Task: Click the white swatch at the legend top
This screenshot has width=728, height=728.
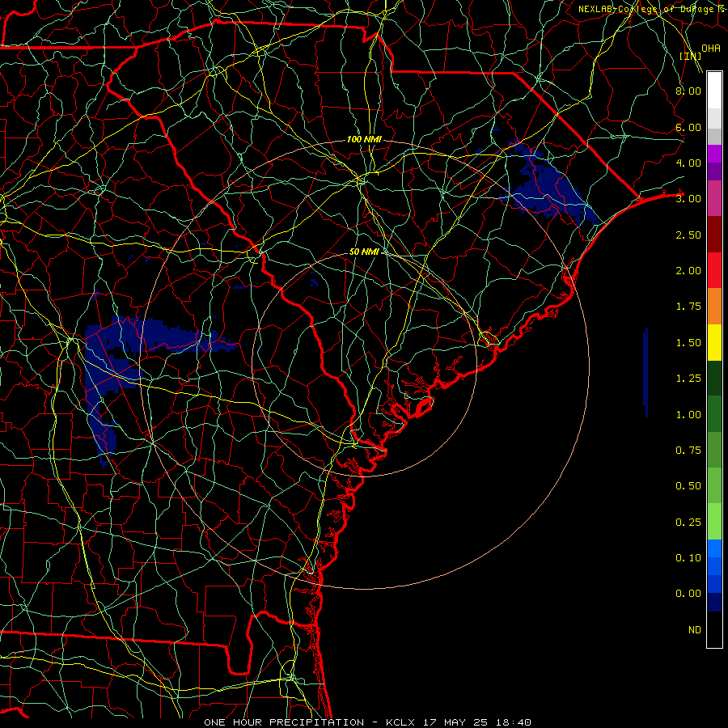Action: point(714,91)
